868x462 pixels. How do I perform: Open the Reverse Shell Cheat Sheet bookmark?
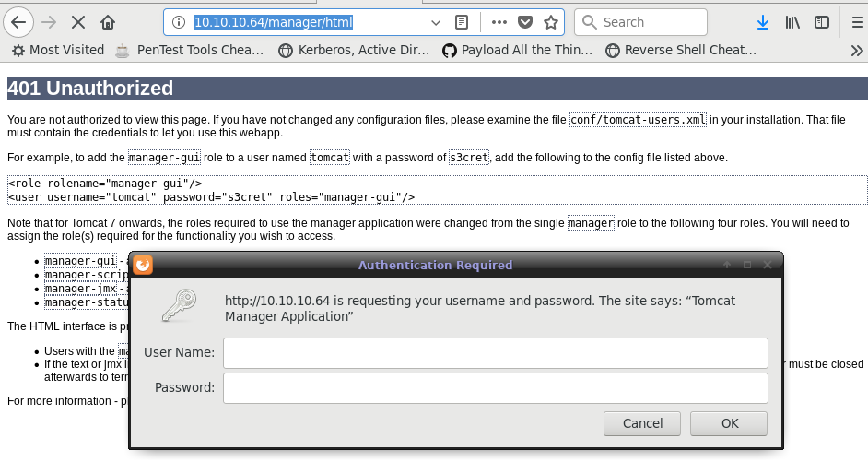(681, 50)
